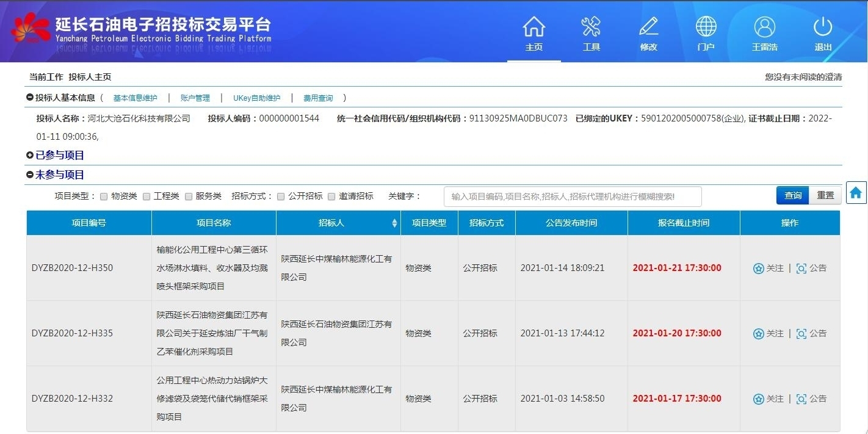The height and width of the screenshot is (434, 868).
Task: Select project code DYZB2020-12-H335
Action: 72,333
